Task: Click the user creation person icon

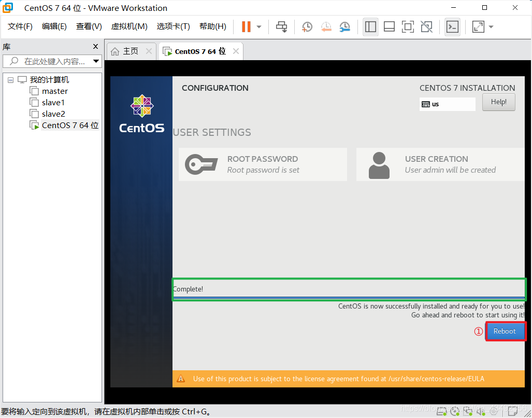Action: pos(379,165)
